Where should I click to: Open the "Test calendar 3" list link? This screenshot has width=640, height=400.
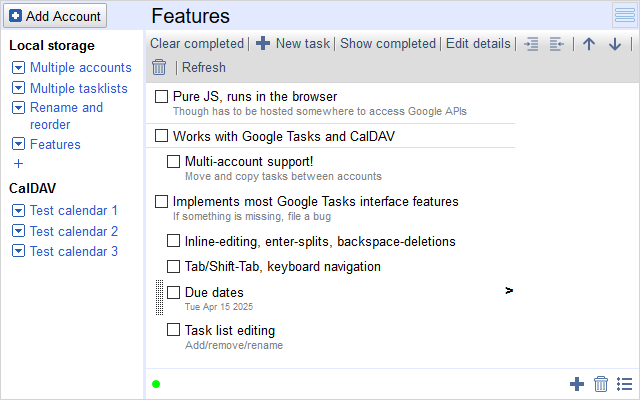pos(73,251)
